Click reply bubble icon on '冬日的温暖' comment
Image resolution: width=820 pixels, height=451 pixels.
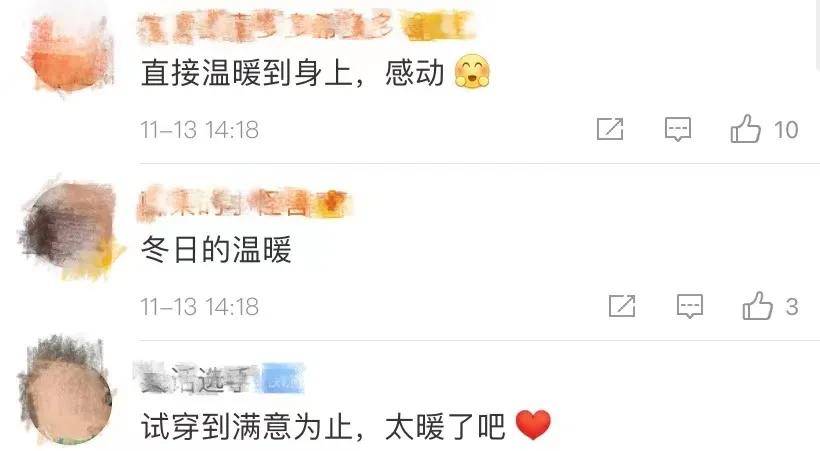[690, 306]
